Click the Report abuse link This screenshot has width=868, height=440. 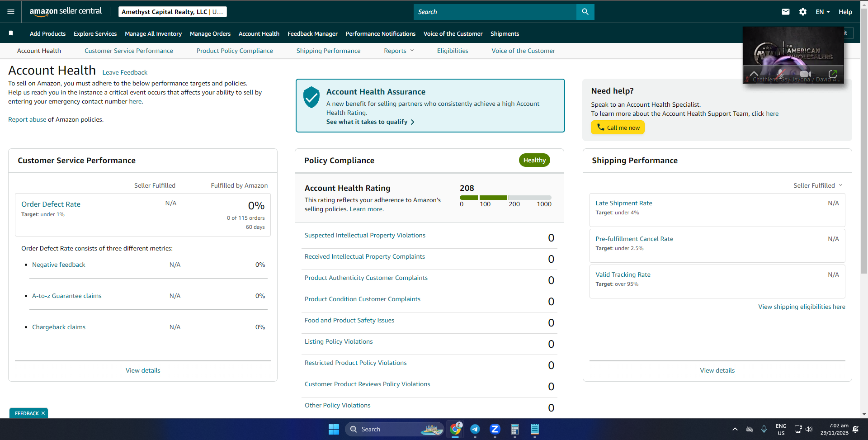pos(27,119)
